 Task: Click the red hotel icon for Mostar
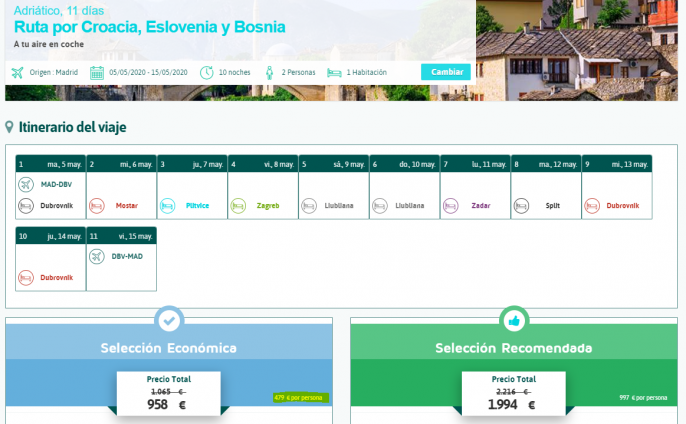tap(97, 206)
